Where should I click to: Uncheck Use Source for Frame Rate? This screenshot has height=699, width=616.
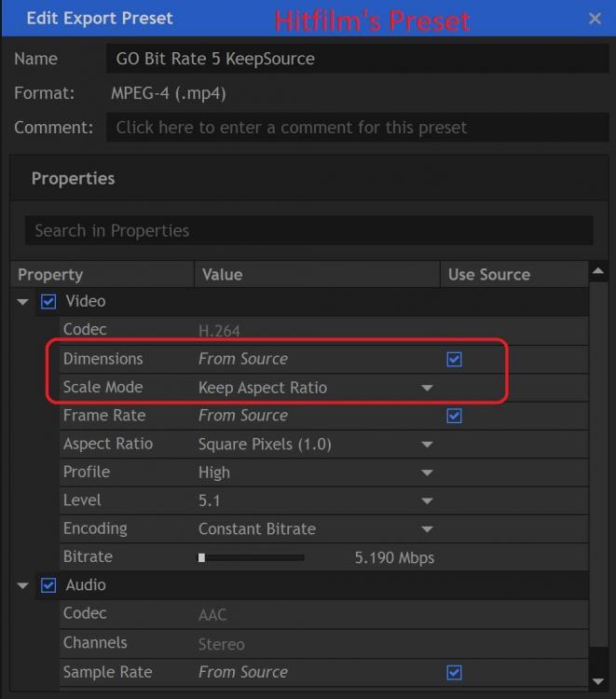(454, 416)
